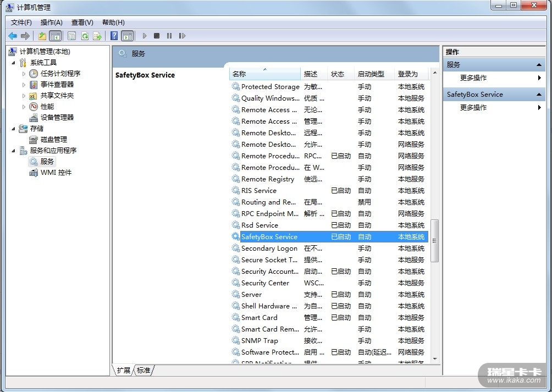552x392 pixels.
Task: Expand the 任务计划程序 tree node
Action: coord(24,74)
